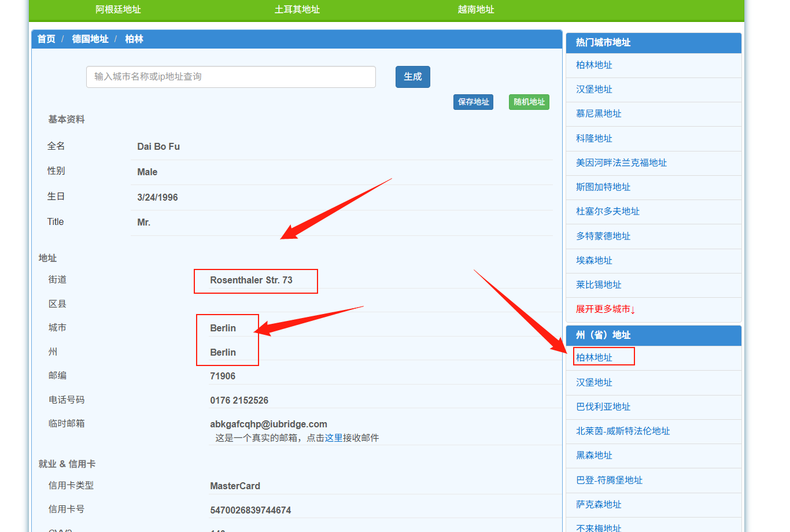The image size is (790, 532).
Task: Select 慕尼黑地址 from popular cities
Action: (599, 114)
